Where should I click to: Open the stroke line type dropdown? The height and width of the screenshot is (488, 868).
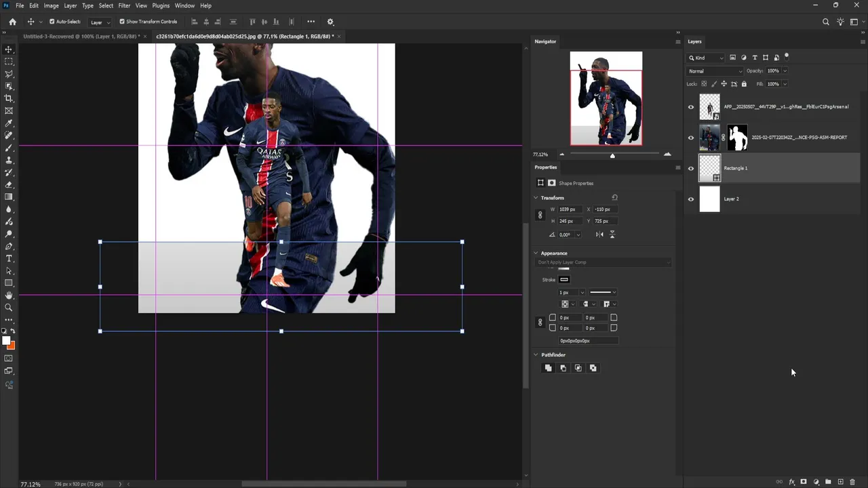point(603,293)
